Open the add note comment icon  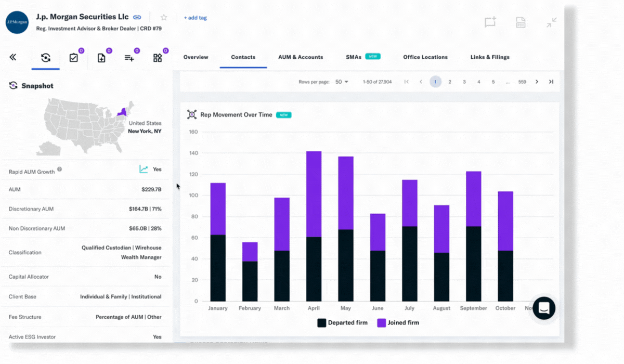pos(490,22)
